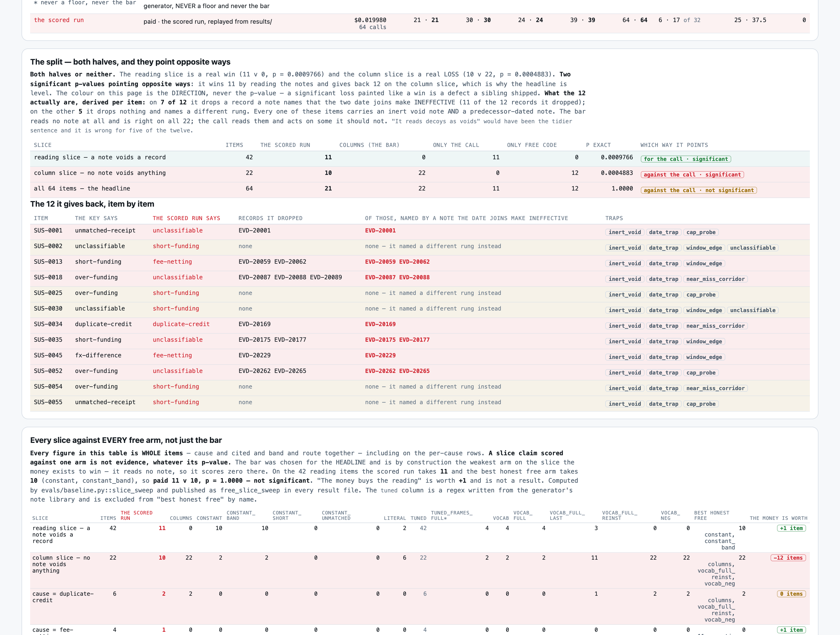Click the '0 items' badge on the duplicate-credit row
Image resolution: width=840 pixels, height=635 pixels.
tap(791, 594)
